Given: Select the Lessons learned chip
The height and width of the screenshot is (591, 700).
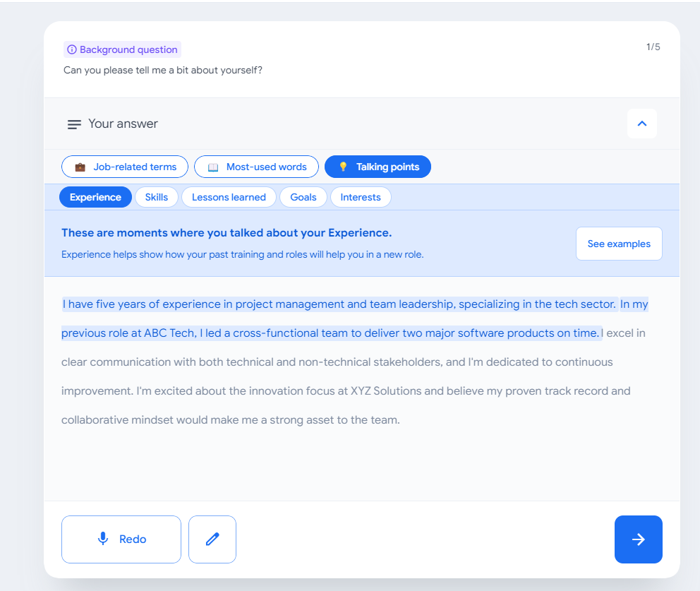Looking at the screenshot, I should pos(229,197).
